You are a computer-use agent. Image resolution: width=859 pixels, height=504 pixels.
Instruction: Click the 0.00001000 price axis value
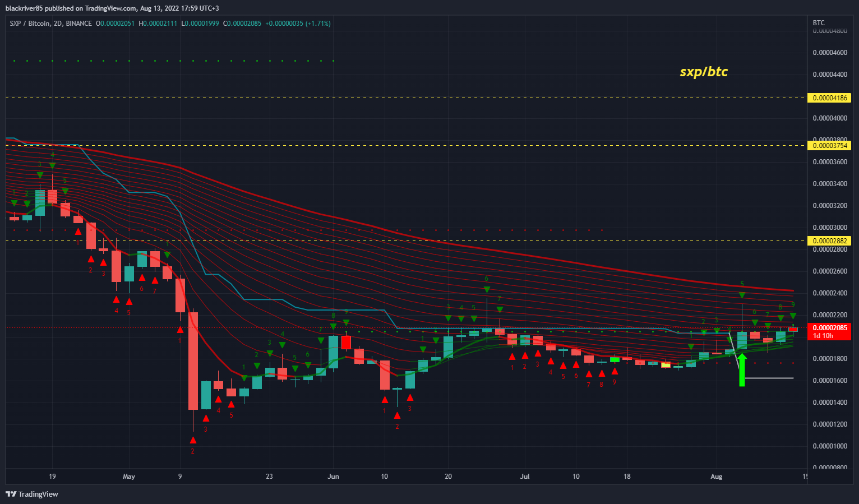pyautogui.click(x=830, y=446)
